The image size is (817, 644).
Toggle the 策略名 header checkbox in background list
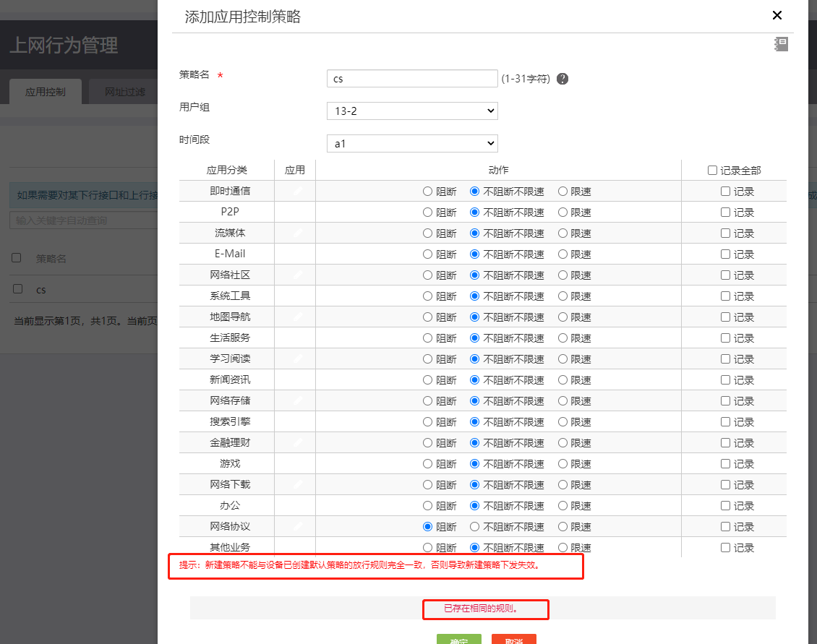[x=17, y=258]
